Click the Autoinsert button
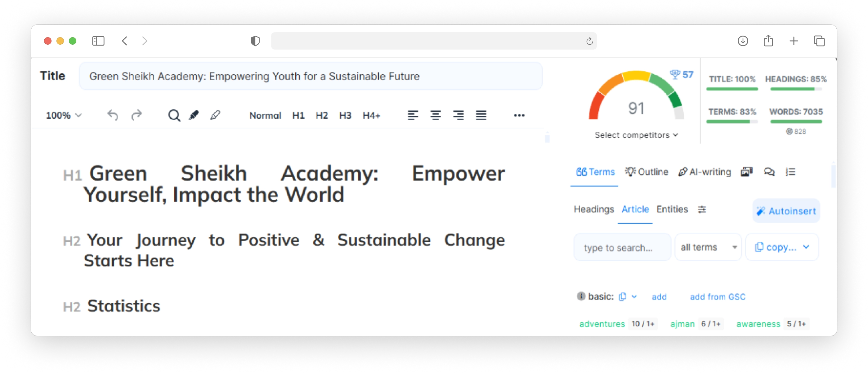Screen dimensions: 868x373 (x=786, y=211)
